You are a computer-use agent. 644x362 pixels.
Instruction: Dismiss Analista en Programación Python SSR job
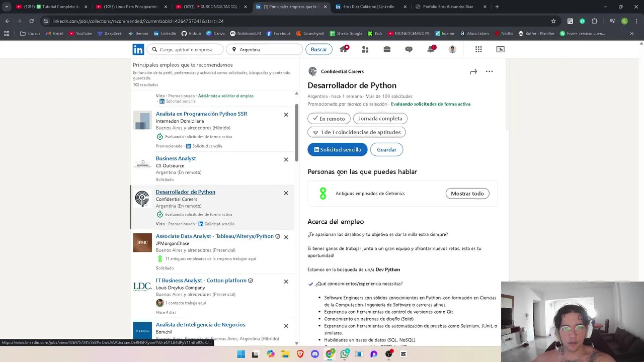click(286, 115)
